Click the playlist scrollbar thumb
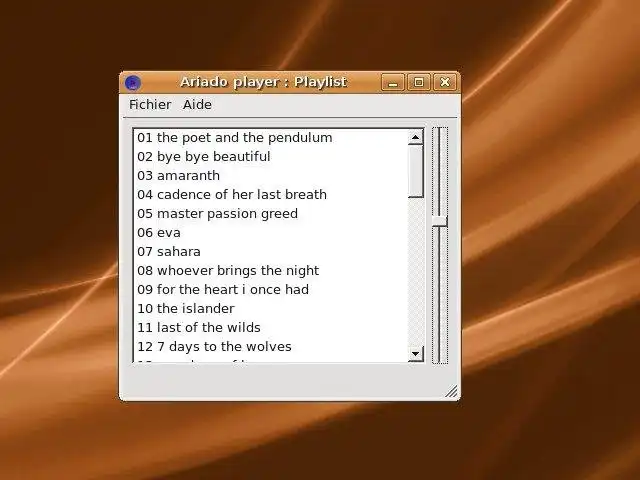 tap(416, 172)
